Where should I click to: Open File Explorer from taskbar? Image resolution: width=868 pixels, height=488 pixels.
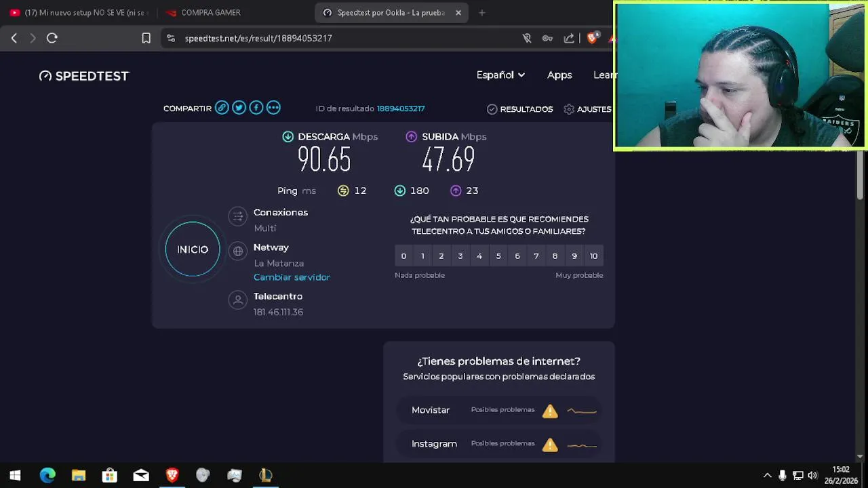click(x=79, y=475)
